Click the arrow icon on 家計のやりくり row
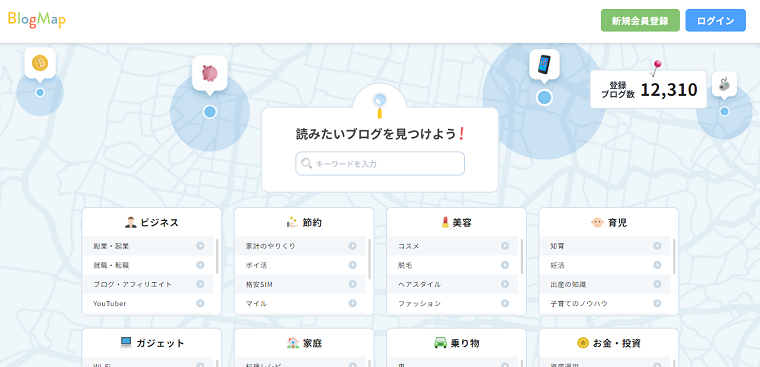760x367 pixels. point(352,246)
